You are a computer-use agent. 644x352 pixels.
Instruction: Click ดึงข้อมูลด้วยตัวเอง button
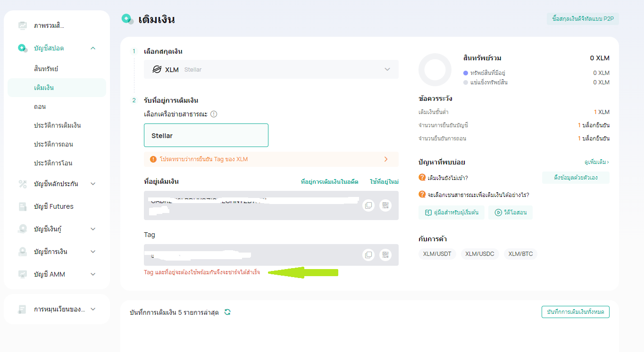(576, 178)
